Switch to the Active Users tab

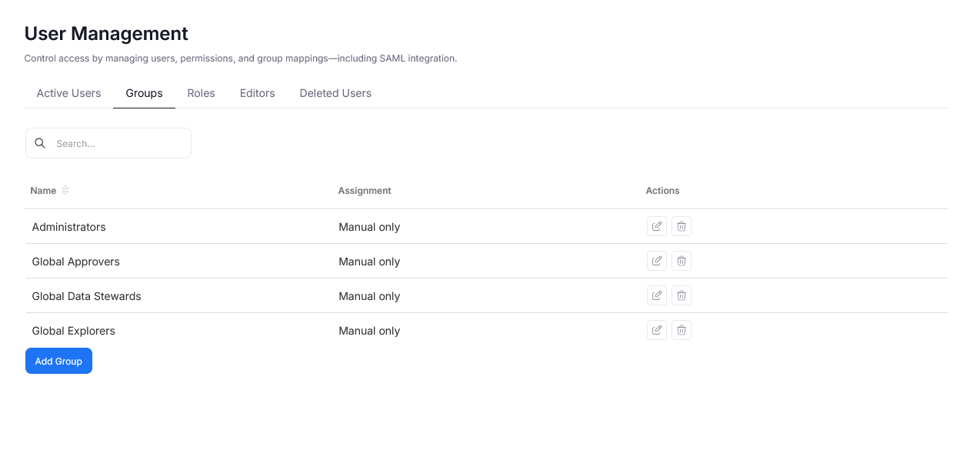pos(68,93)
